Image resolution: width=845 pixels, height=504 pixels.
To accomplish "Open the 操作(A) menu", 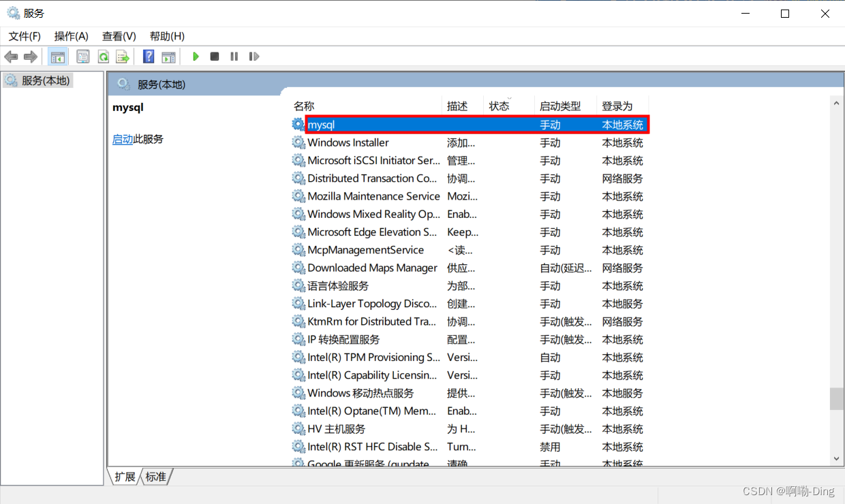I will pos(71,36).
